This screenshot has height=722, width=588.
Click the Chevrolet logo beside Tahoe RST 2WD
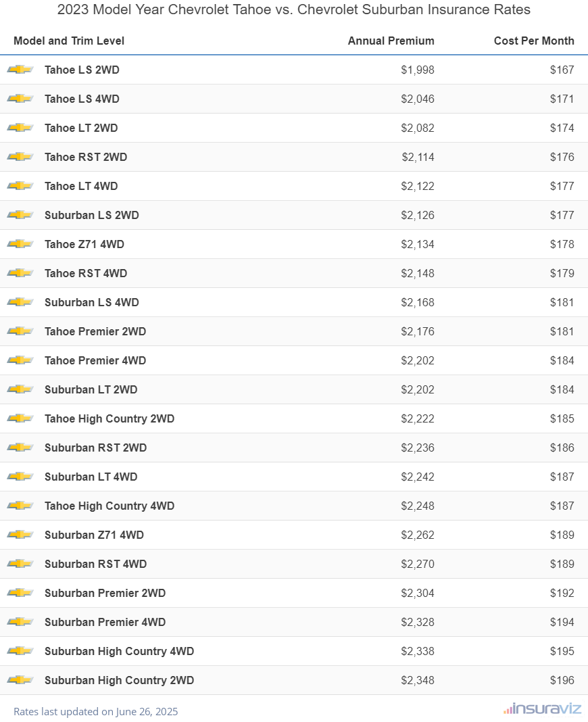[x=20, y=157]
